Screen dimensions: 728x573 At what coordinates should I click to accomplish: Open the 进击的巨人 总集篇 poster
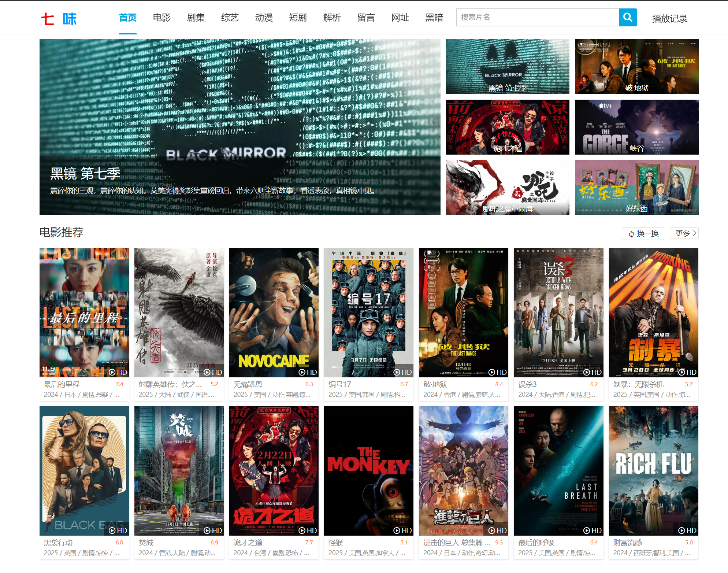click(464, 471)
